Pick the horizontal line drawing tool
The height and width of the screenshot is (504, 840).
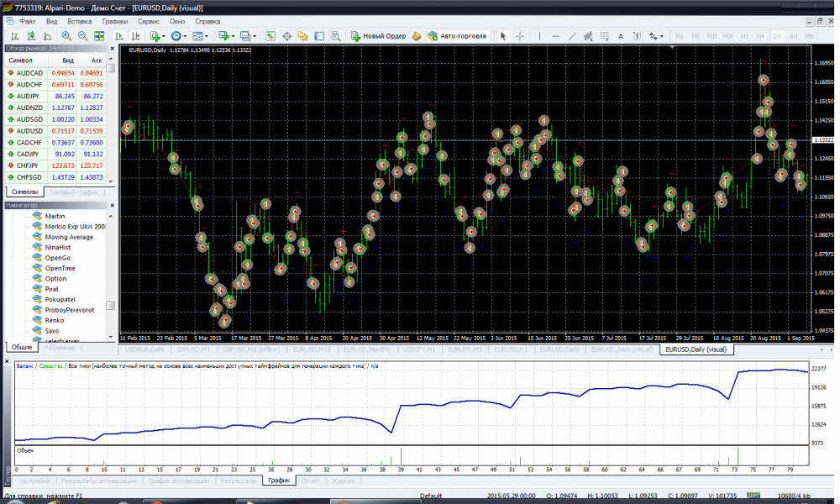[x=555, y=36]
